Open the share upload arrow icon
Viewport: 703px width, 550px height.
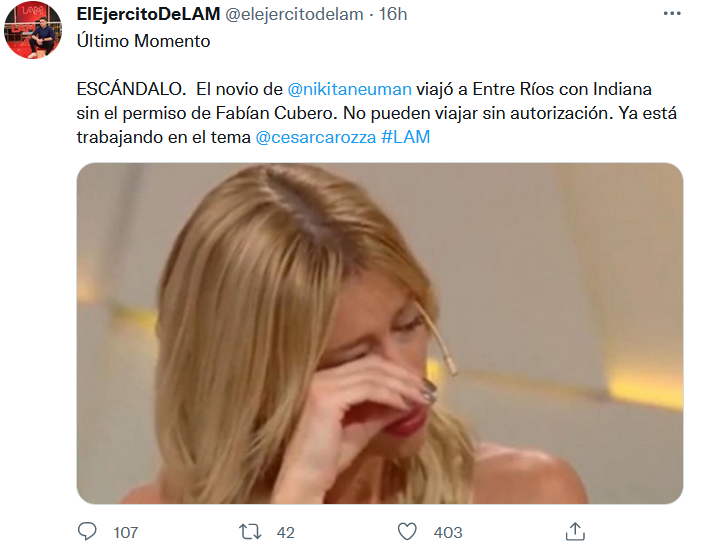click(575, 531)
